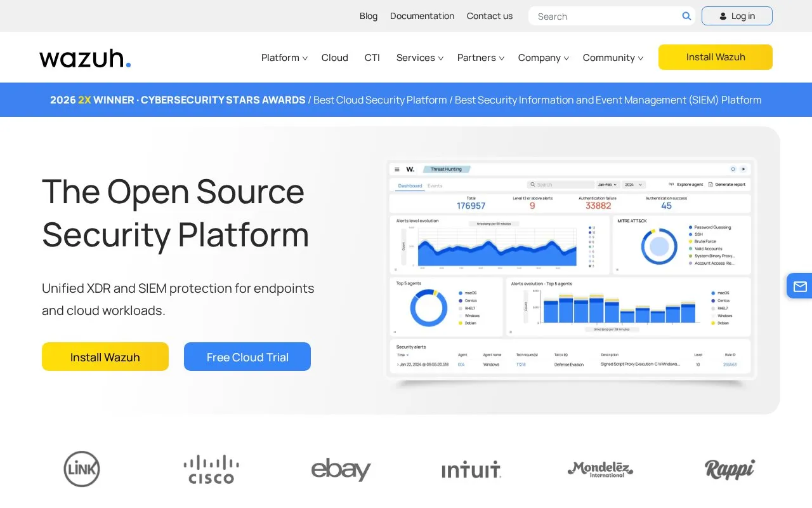
Task: Click the Log in button
Action: point(737,16)
